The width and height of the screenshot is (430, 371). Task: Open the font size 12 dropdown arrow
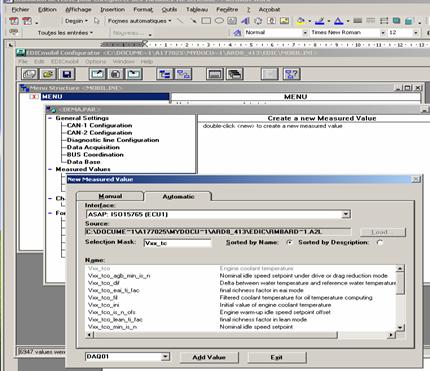click(x=416, y=33)
